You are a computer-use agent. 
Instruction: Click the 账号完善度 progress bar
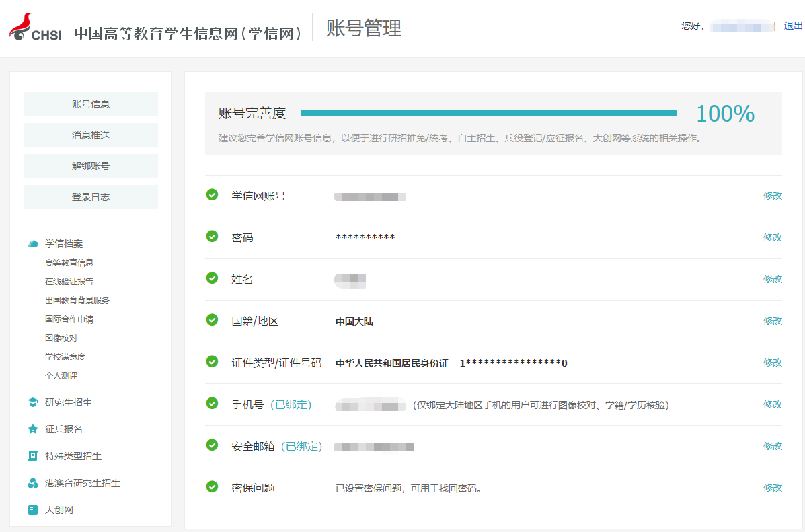(x=488, y=113)
